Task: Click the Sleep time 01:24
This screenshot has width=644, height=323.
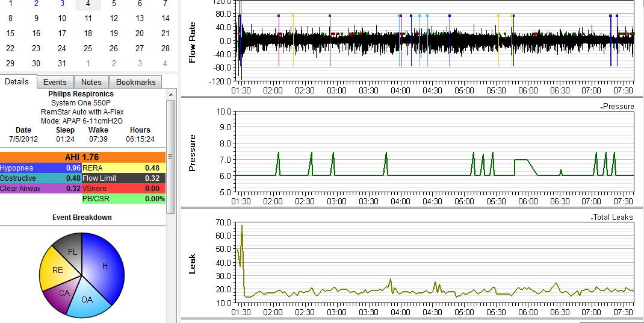Action: tap(66, 139)
